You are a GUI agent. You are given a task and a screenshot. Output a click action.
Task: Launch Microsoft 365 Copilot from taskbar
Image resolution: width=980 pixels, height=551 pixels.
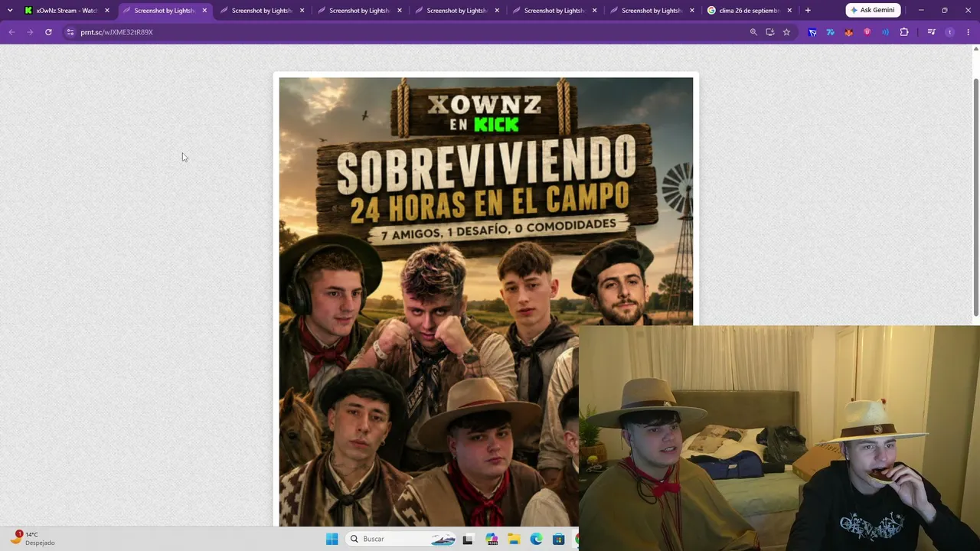coord(492,539)
